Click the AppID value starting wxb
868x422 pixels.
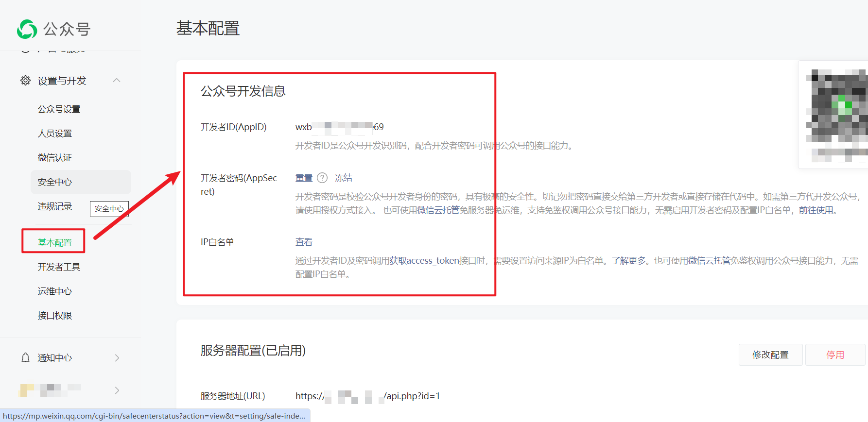point(340,127)
